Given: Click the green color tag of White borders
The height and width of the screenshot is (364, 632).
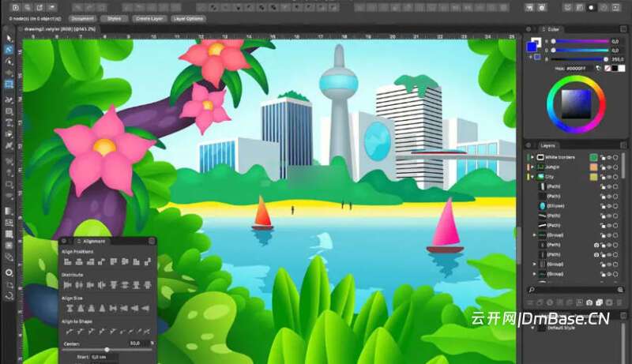Looking at the screenshot, I should tap(593, 157).
